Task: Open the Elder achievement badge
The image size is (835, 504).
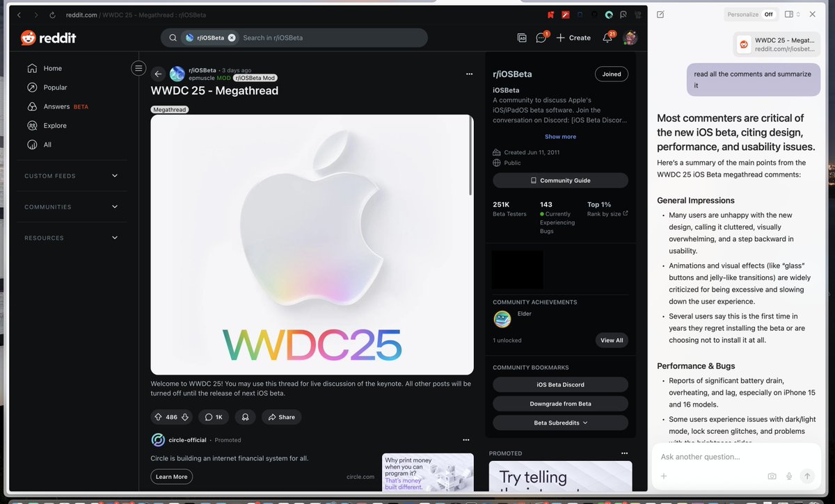Action: (x=502, y=319)
